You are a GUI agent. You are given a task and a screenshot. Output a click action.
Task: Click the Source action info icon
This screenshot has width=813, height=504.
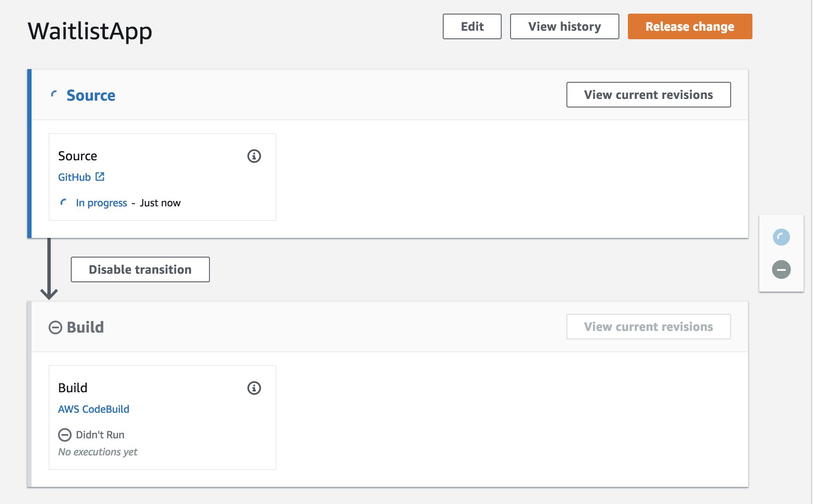(254, 156)
